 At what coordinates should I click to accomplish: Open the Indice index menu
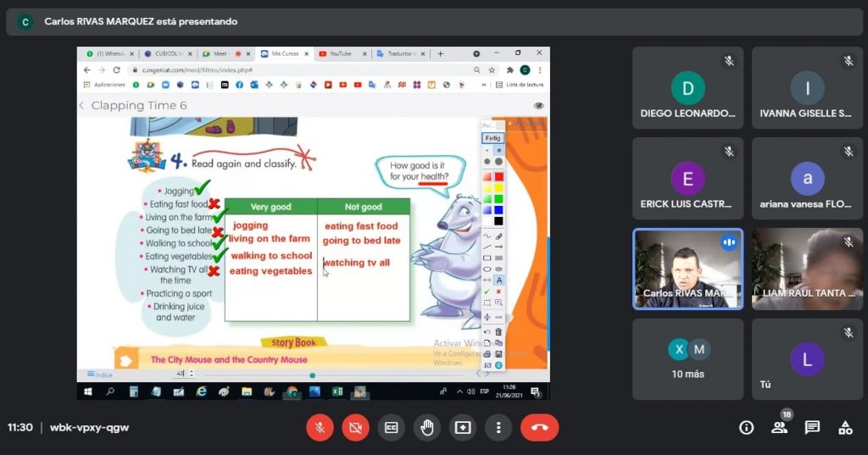tap(100, 375)
